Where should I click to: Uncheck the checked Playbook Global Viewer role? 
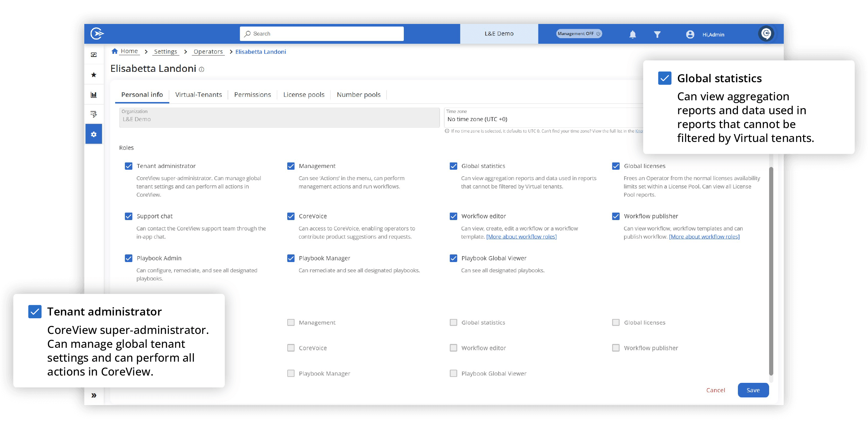(453, 258)
